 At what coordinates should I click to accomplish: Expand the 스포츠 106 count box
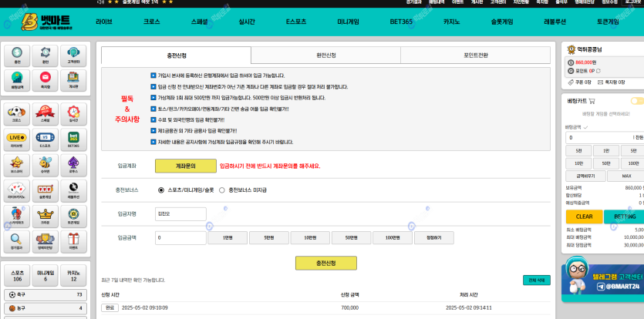[x=17, y=275]
